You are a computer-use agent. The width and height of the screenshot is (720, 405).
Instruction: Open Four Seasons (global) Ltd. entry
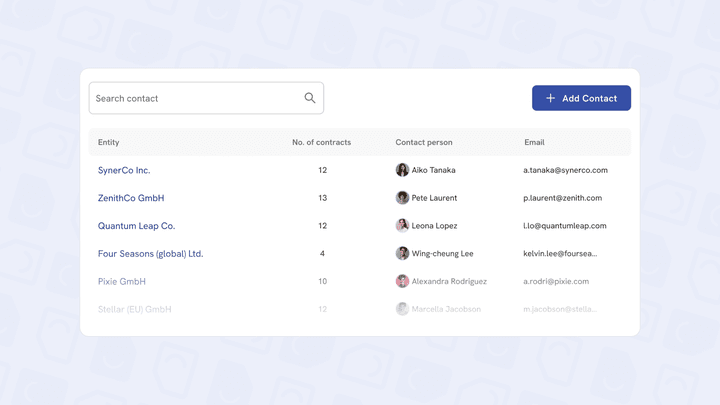point(150,254)
